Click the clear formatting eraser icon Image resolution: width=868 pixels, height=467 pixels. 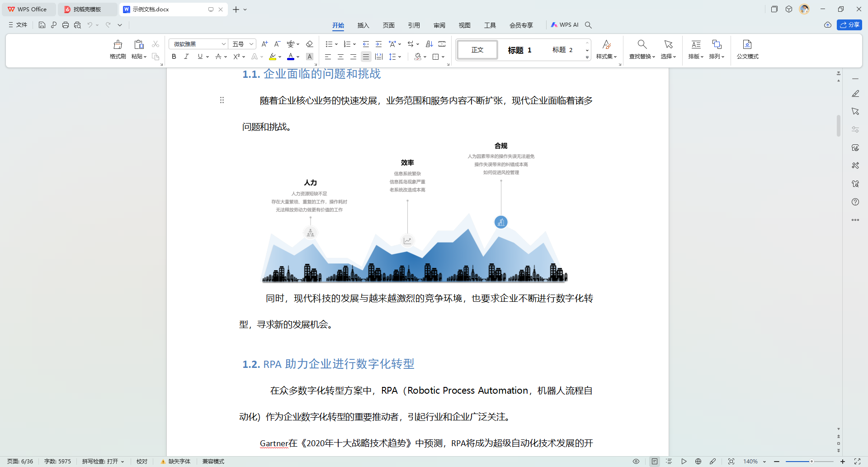click(x=309, y=44)
